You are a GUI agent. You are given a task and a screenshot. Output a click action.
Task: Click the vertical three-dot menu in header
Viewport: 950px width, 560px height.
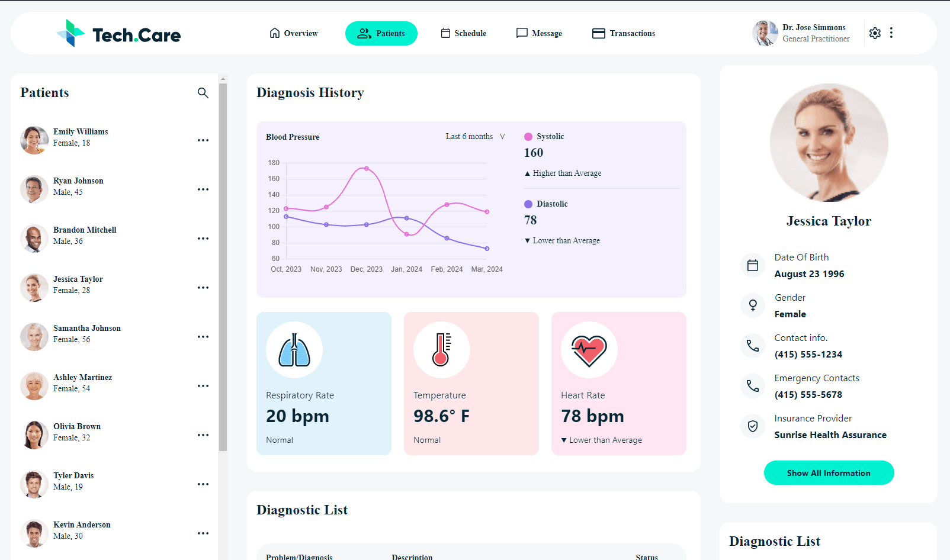click(891, 33)
